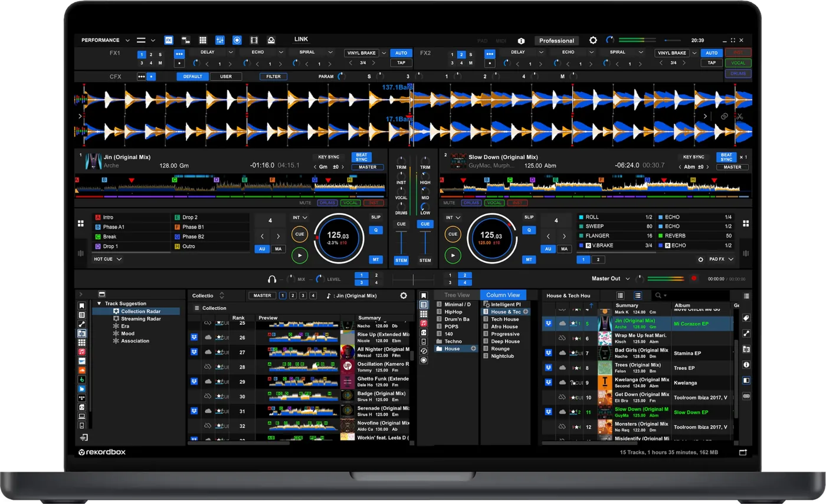Click the Professional plan label
Image resolution: width=826 pixels, height=504 pixels.
556,41
